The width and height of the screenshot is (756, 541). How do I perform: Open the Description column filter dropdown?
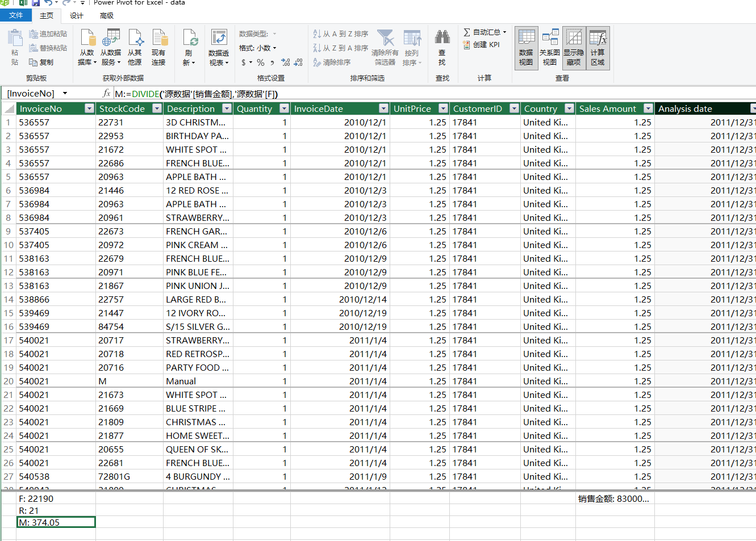pos(227,108)
